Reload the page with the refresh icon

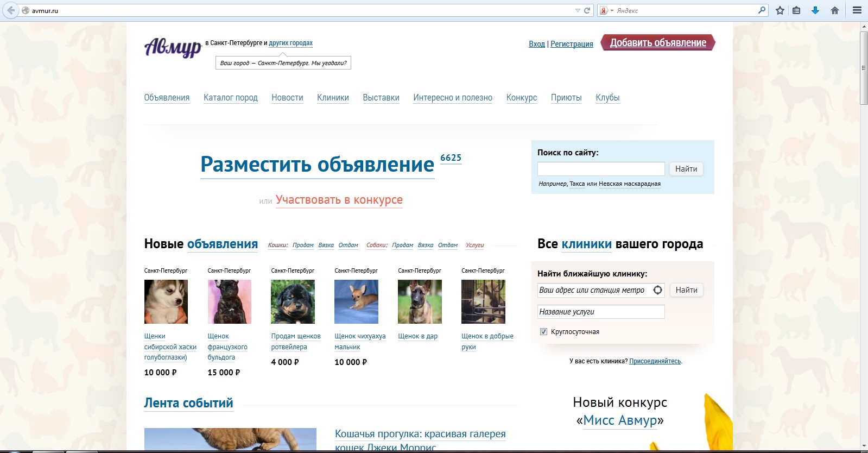click(587, 10)
